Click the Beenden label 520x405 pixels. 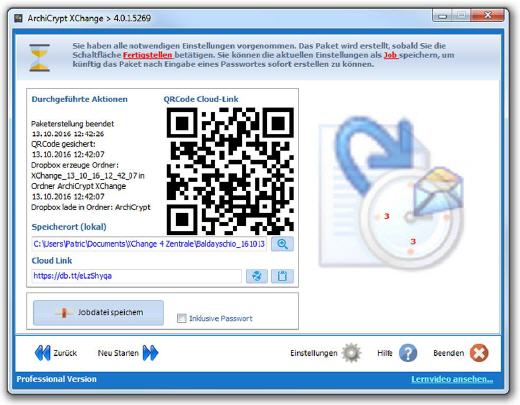pos(448,353)
